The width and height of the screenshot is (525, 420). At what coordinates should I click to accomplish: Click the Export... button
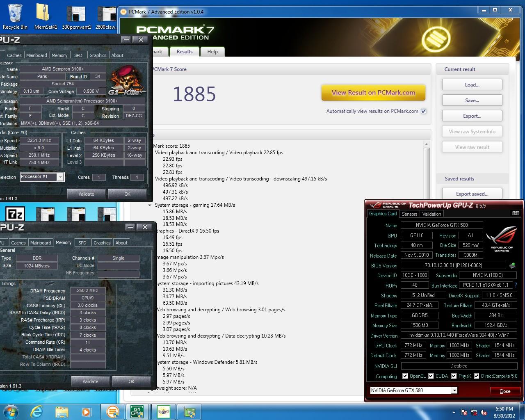[x=472, y=116]
